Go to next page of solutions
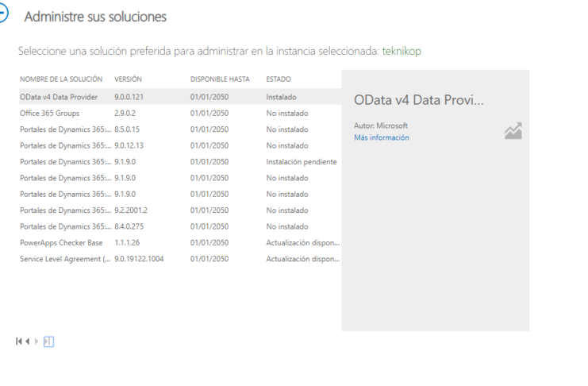Viewport: 588px width, 386px height. 37,342
